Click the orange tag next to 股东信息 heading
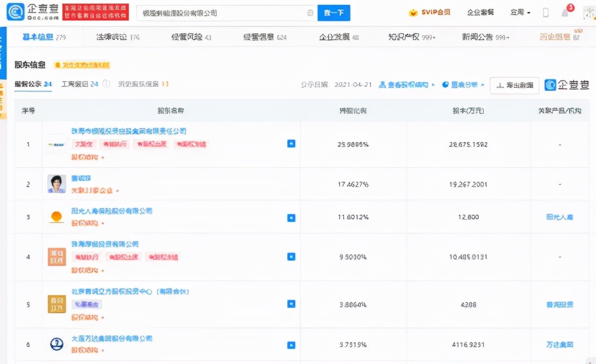 tap(82, 65)
